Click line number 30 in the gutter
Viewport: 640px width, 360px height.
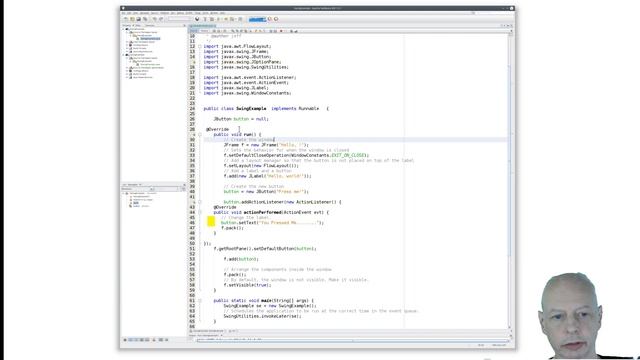click(x=192, y=140)
